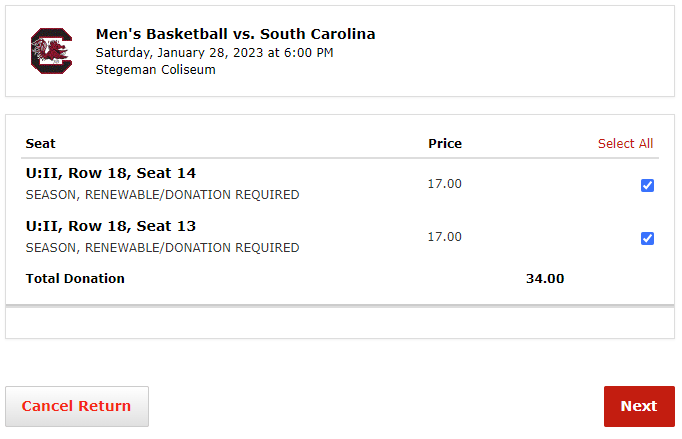The height and width of the screenshot is (439, 682).
Task: Click the U:II, Row 18, Seat 14 label
Action: (x=110, y=173)
